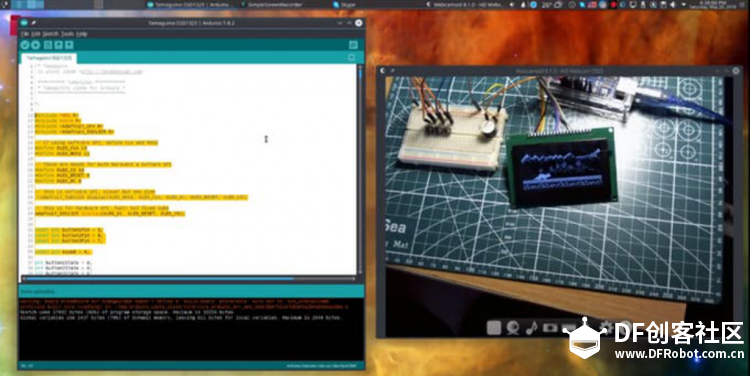
Task: Open the File menu in Arduino
Action: pos(24,34)
